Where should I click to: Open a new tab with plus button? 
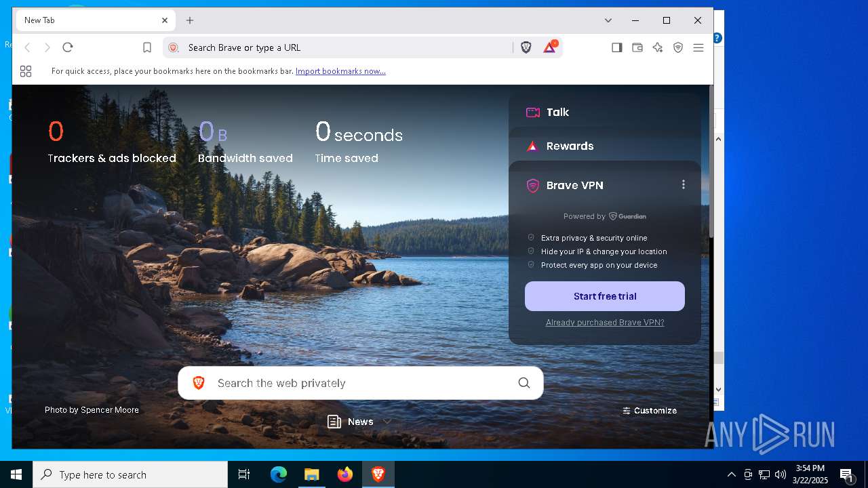[x=190, y=20]
